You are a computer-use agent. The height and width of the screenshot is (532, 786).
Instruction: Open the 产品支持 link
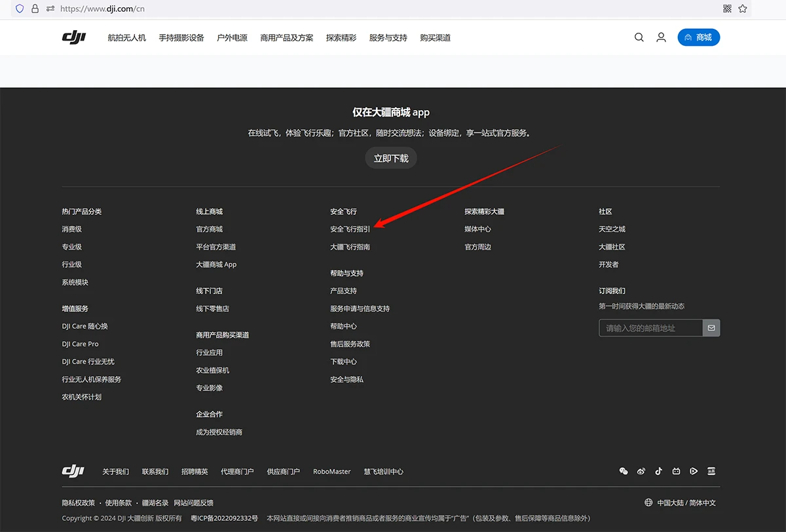pyautogui.click(x=344, y=291)
